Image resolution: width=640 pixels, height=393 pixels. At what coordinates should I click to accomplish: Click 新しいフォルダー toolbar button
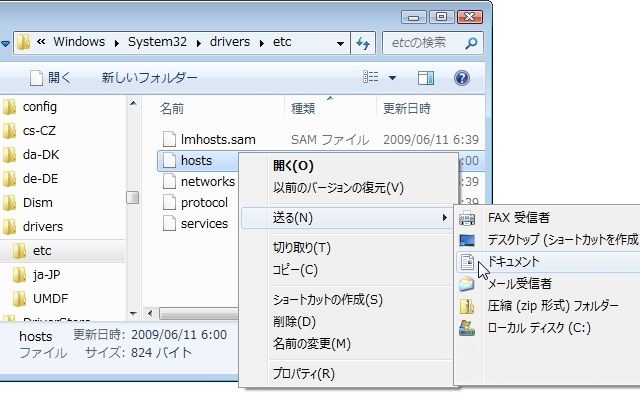click(149, 78)
